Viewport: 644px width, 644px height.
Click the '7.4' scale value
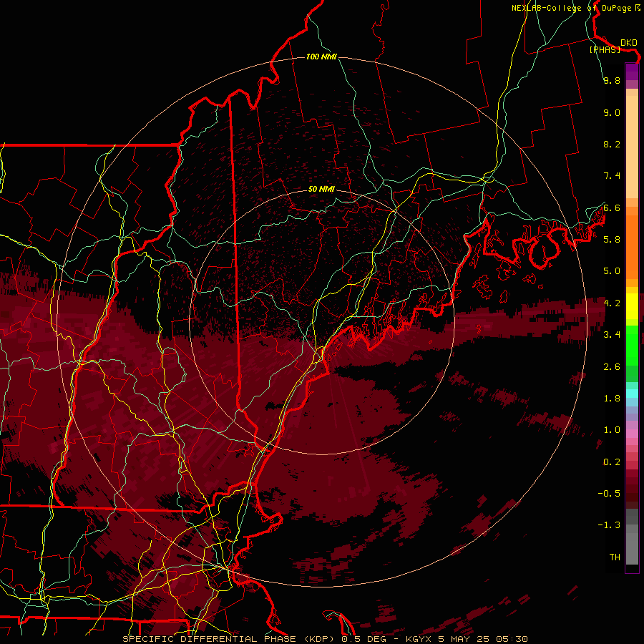coord(612,176)
